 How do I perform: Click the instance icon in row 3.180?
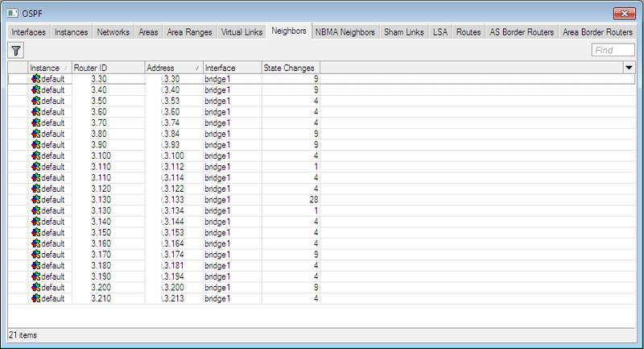36,265
